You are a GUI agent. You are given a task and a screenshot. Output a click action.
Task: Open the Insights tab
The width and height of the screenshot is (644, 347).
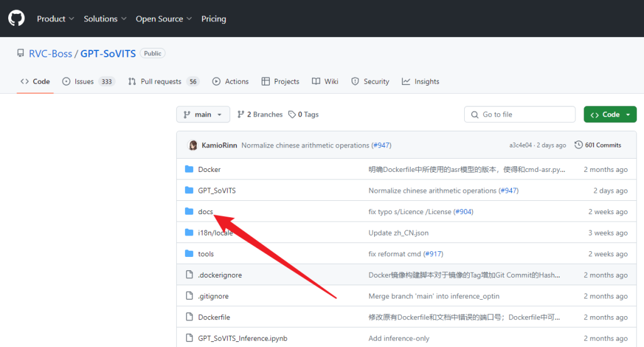click(426, 81)
